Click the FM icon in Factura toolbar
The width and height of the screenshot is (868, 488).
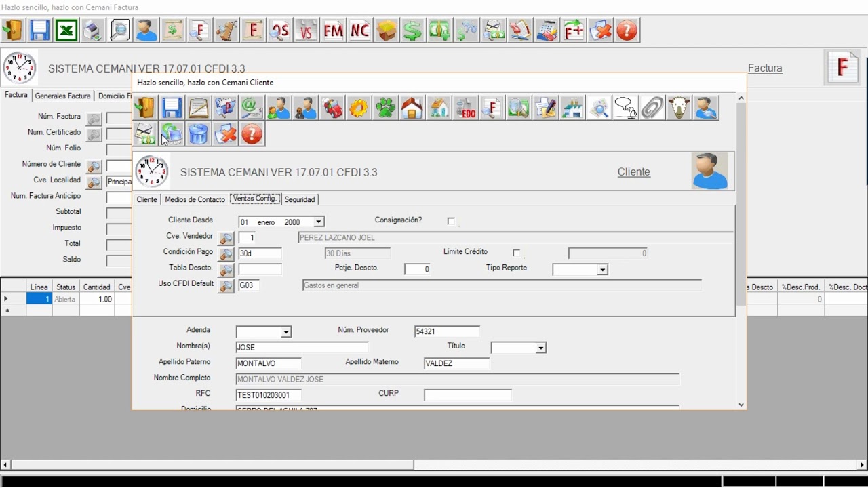(333, 30)
